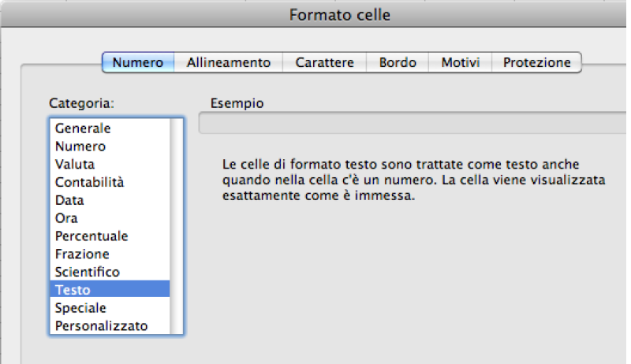631x364 pixels.
Task: Open the Bordo tab
Action: (x=397, y=62)
